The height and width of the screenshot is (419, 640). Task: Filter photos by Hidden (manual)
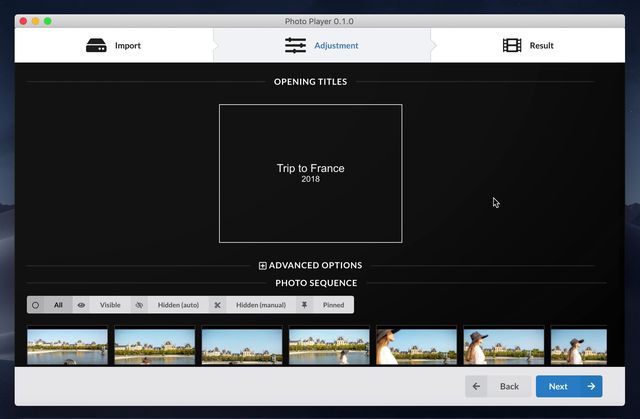pyautogui.click(x=261, y=305)
